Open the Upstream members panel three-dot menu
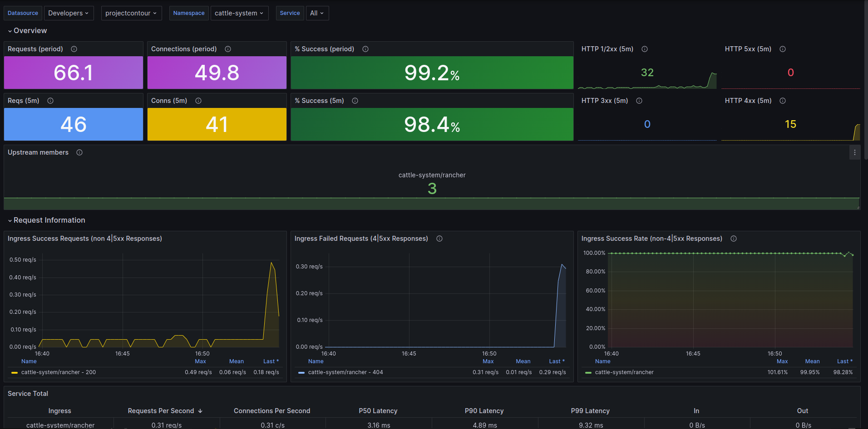Screen dimensions: 868x429 pyautogui.click(x=854, y=152)
